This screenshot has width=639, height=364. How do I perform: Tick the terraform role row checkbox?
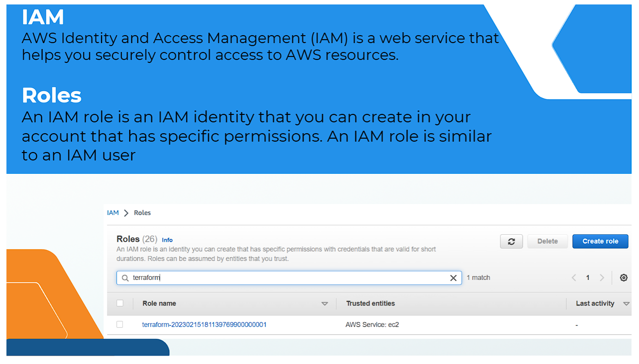(x=120, y=324)
